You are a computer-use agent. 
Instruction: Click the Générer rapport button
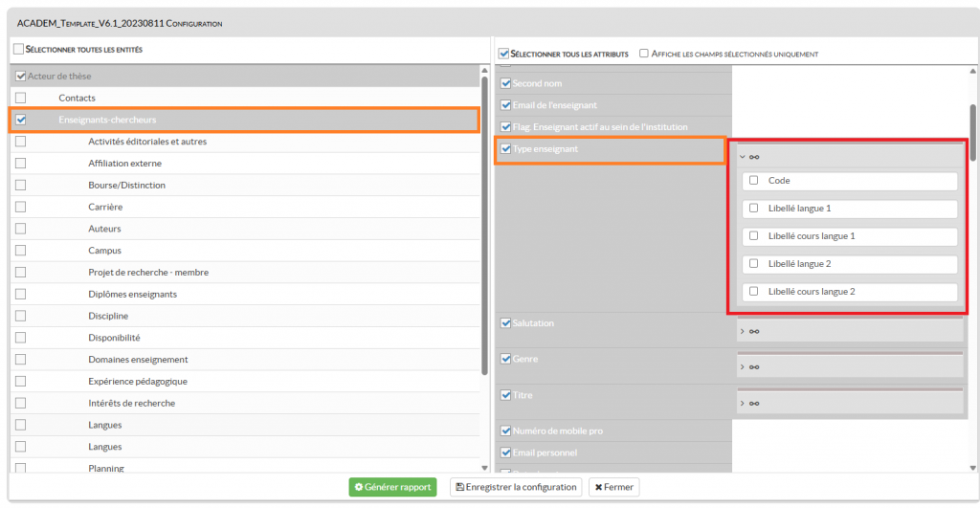392,487
